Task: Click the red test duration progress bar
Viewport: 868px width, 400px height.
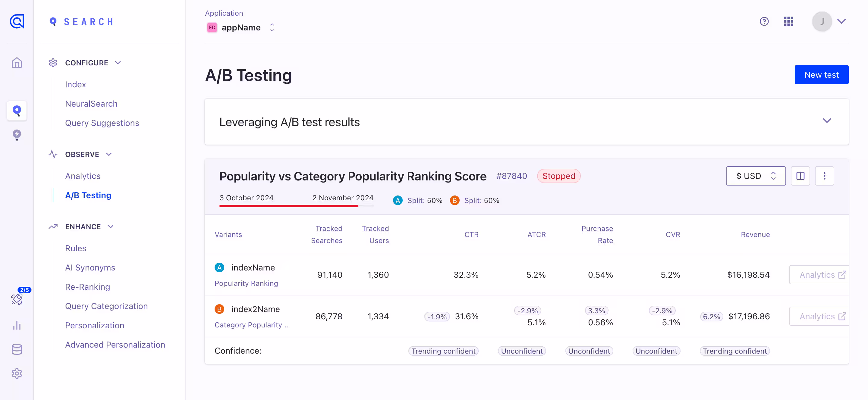Action: [x=288, y=206]
